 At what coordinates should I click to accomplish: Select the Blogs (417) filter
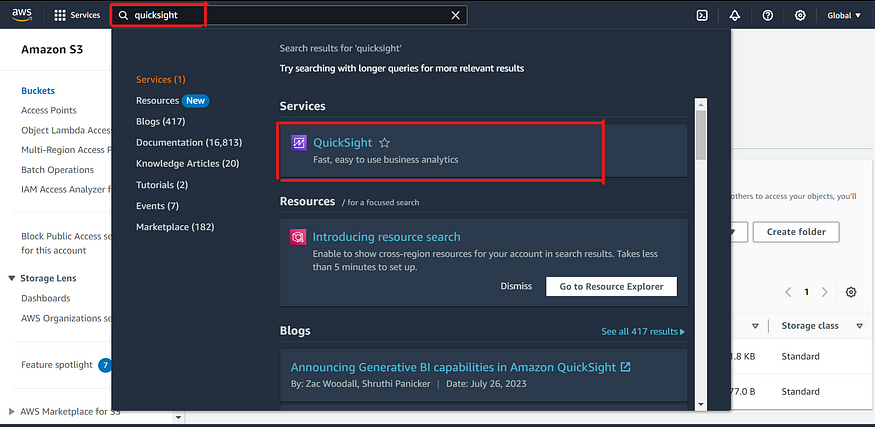(161, 121)
